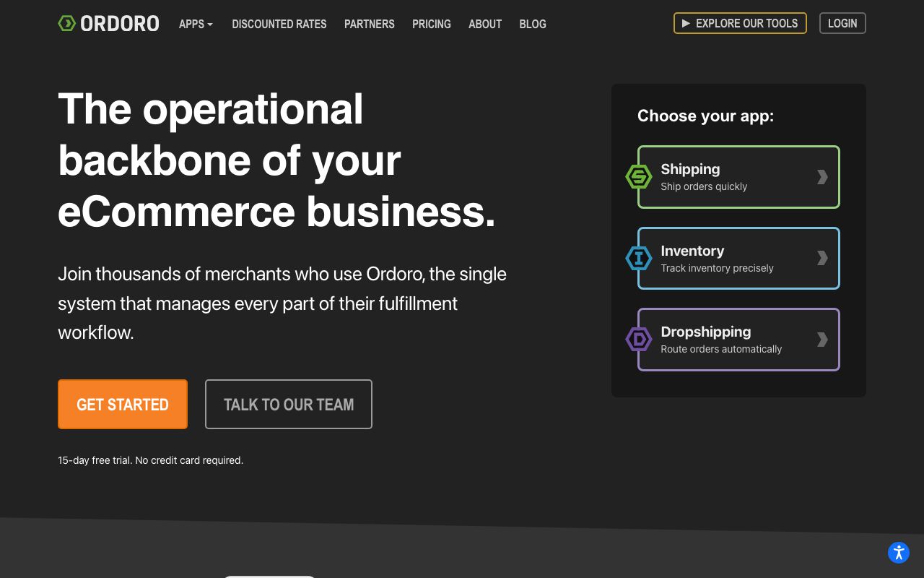Select the Ordoro wordmark text

click(120, 24)
